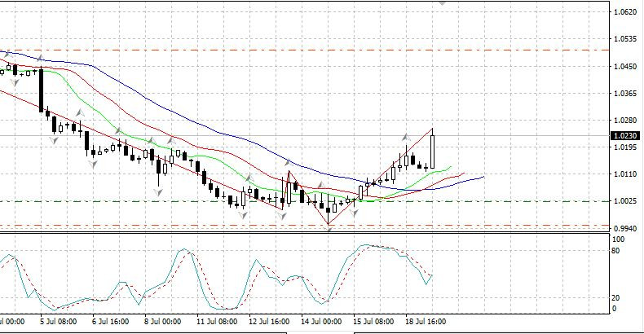This screenshot has height=334, width=644.
Task: Click the 8 Jul 00:00 time label
Action: [163, 321]
